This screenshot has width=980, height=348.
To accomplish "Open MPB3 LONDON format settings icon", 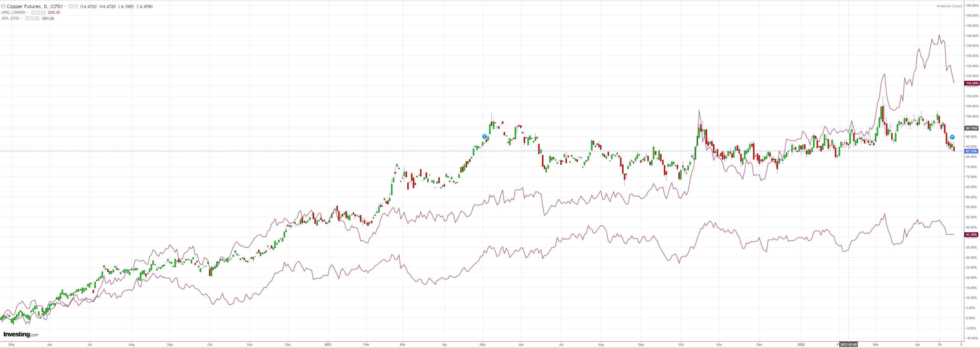I will pos(38,13).
